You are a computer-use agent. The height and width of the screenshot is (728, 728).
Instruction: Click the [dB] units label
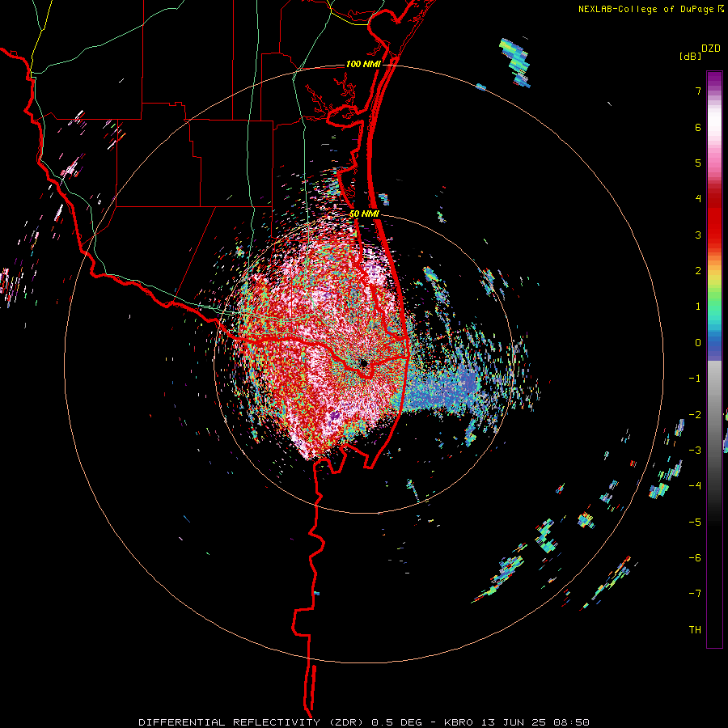click(690, 56)
